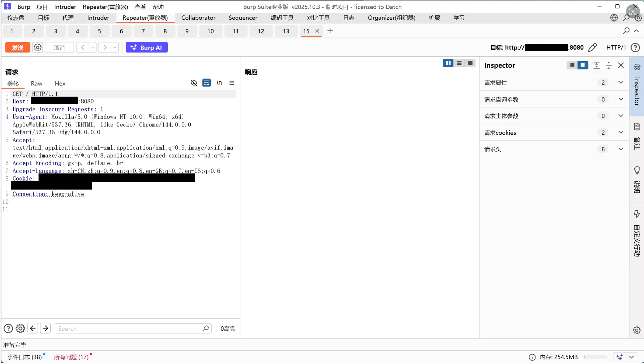Toggle show newline characters \n
Image resolution: width=644 pixels, height=363 pixels.
click(219, 83)
